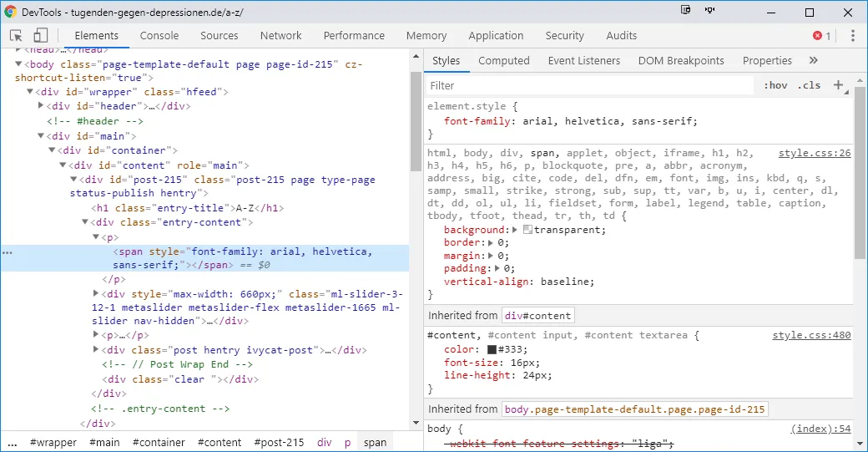Toggle the .cls class editor
Image resolution: width=868 pixels, height=452 pixels.
[809, 85]
